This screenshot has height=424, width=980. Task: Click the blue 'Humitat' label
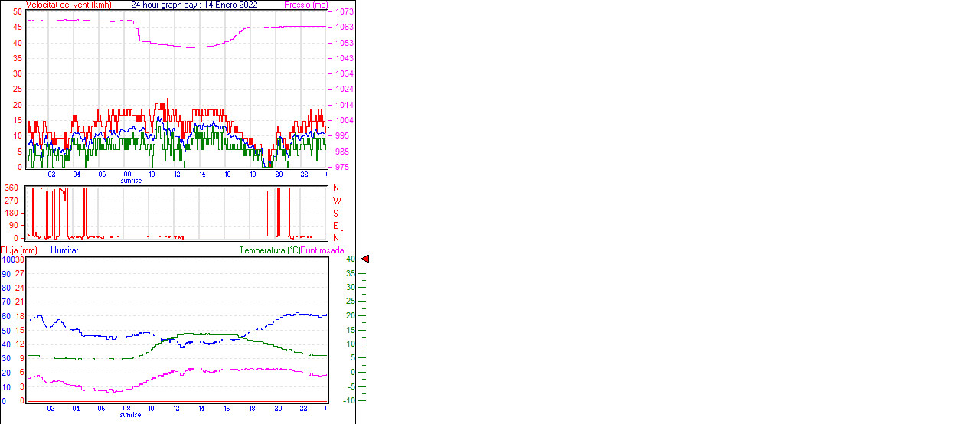click(64, 250)
